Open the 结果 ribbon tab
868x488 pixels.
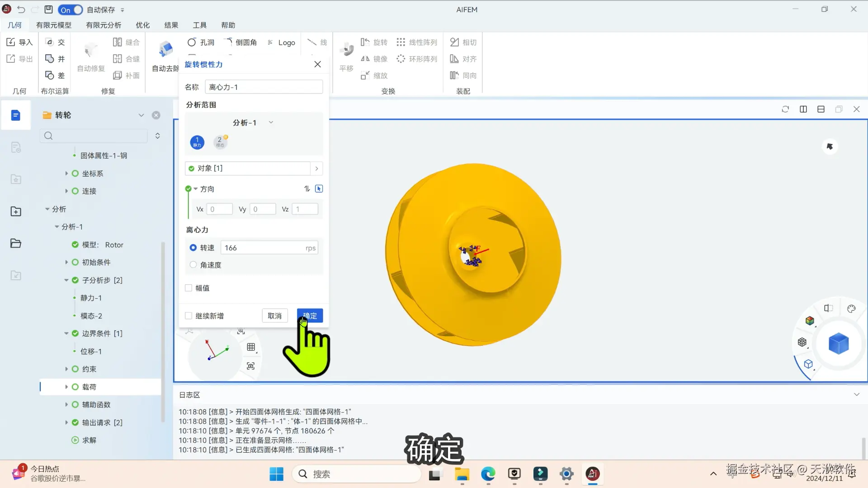tap(171, 25)
